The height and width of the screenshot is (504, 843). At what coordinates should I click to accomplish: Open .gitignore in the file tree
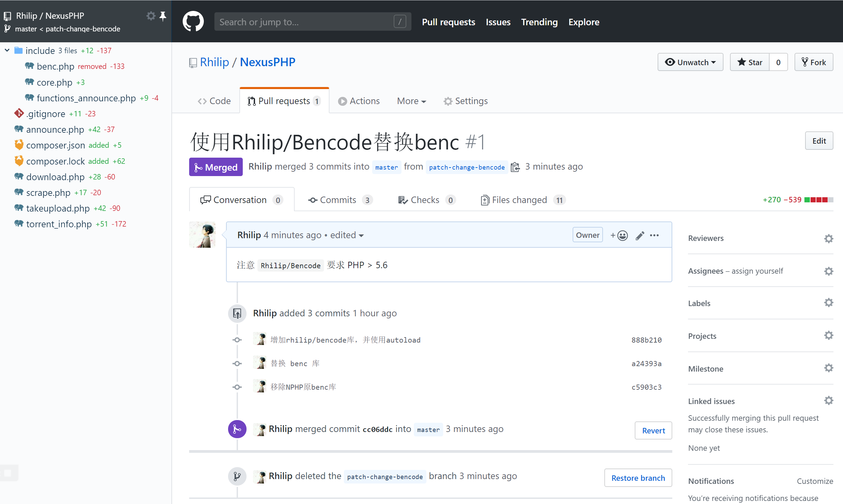pyautogui.click(x=46, y=114)
